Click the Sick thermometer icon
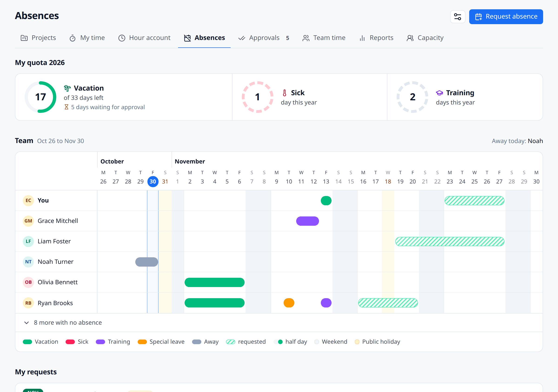 click(x=284, y=93)
